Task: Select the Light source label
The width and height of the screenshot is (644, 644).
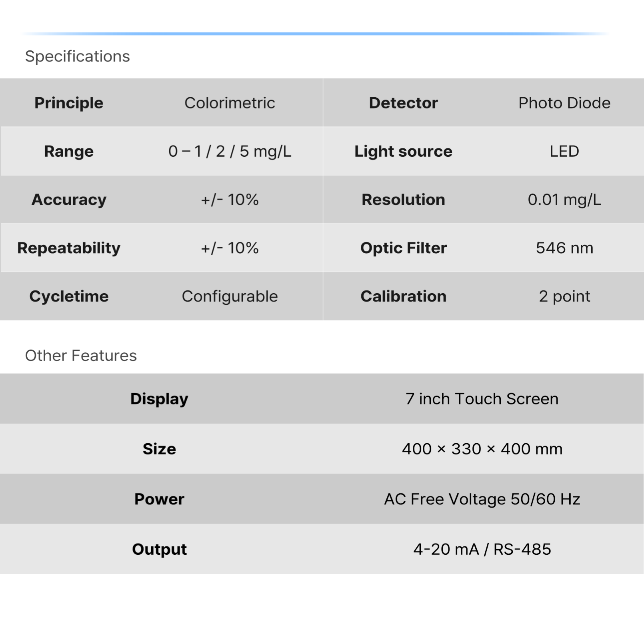Action: (403, 151)
